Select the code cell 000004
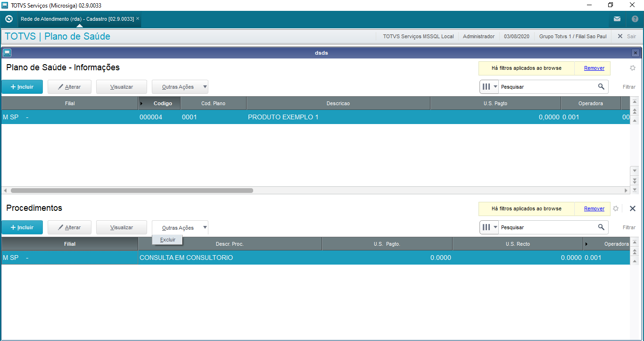Viewport: 644px width, 341px height. click(x=159, y=117)
